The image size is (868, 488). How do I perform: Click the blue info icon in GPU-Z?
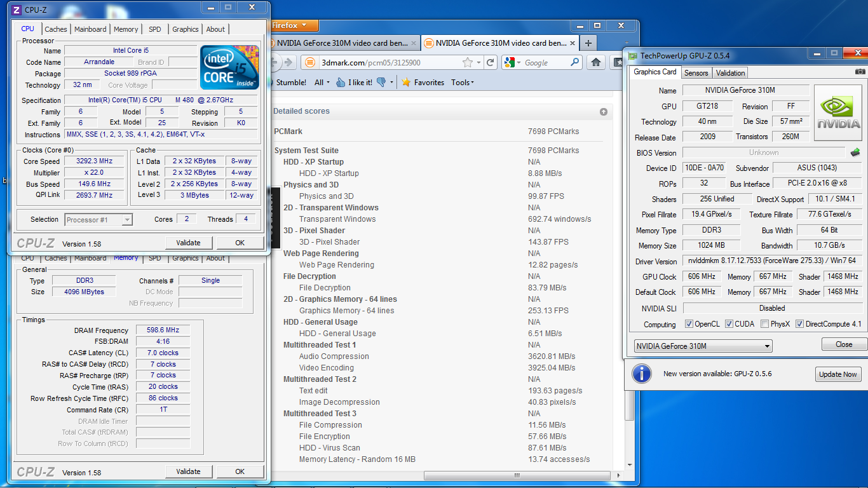coord(642,373)
